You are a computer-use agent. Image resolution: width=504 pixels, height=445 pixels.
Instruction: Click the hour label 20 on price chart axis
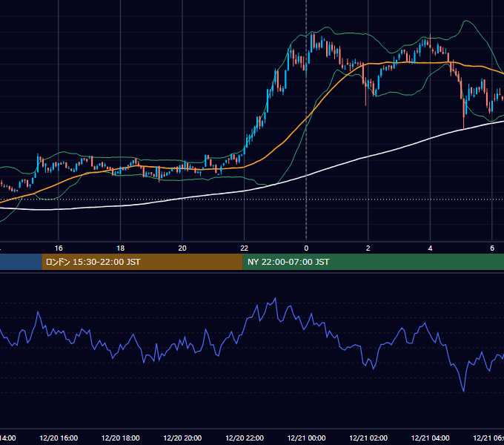(x=182, y=248)
